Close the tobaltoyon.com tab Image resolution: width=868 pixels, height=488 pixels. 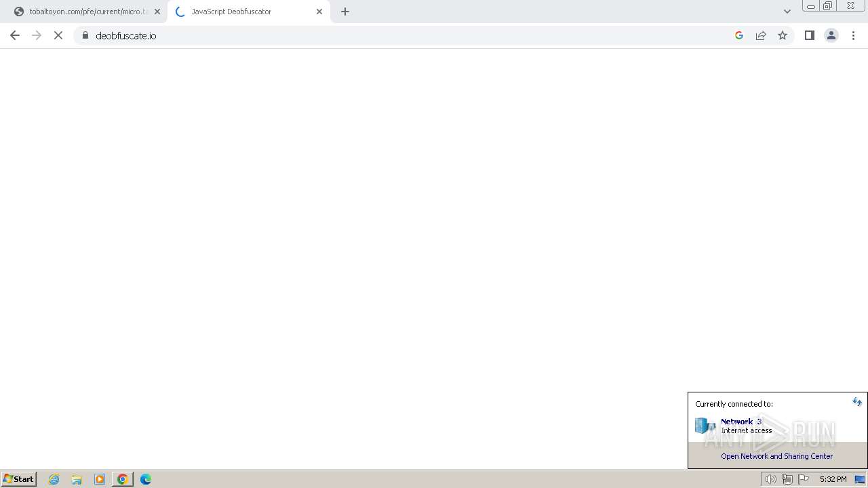[157, 12]
